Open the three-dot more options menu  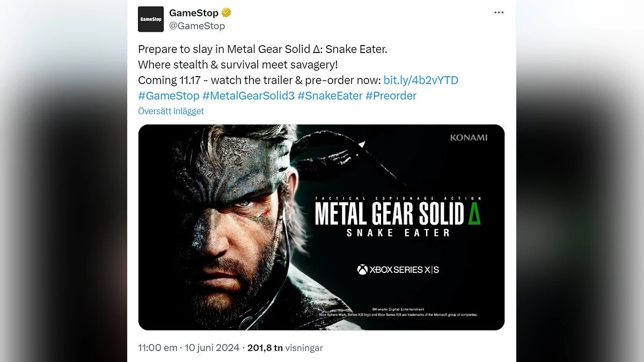click(499, 12)
